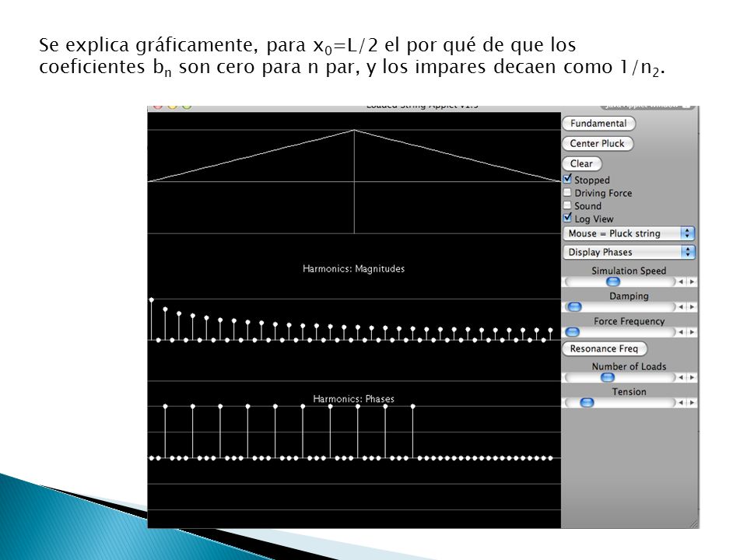
Task: Click the peak of the plucked string
Action: (354, 130)
